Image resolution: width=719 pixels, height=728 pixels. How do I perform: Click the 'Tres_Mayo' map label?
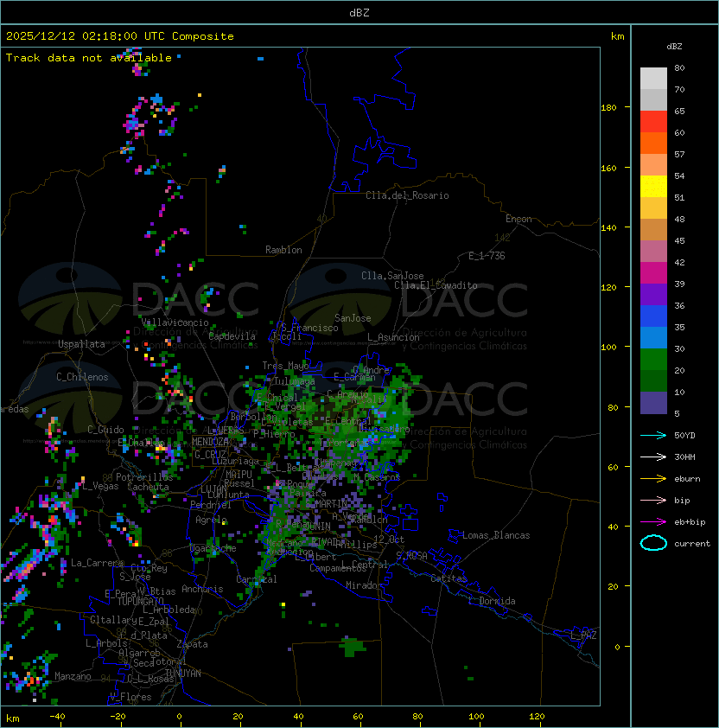[285, 366]
